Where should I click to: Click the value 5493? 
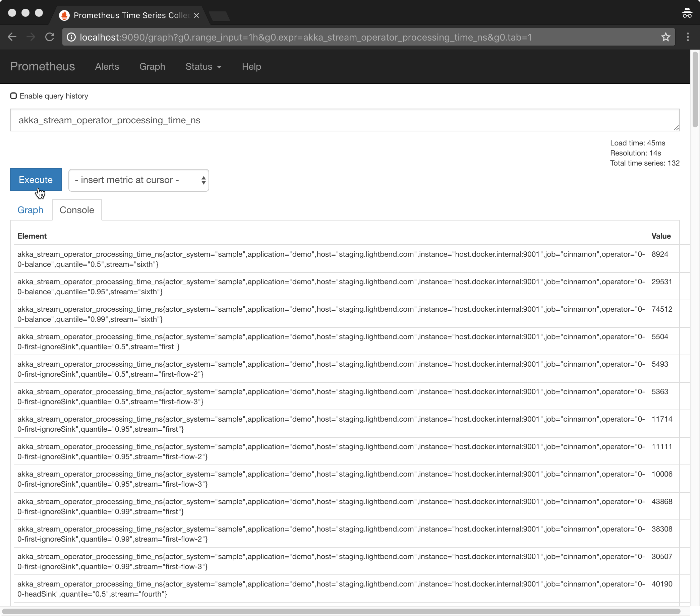(x=659, y=364)
